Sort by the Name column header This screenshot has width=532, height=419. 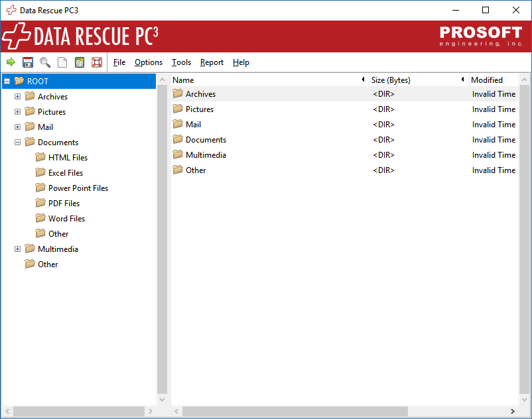pos(270,80)
